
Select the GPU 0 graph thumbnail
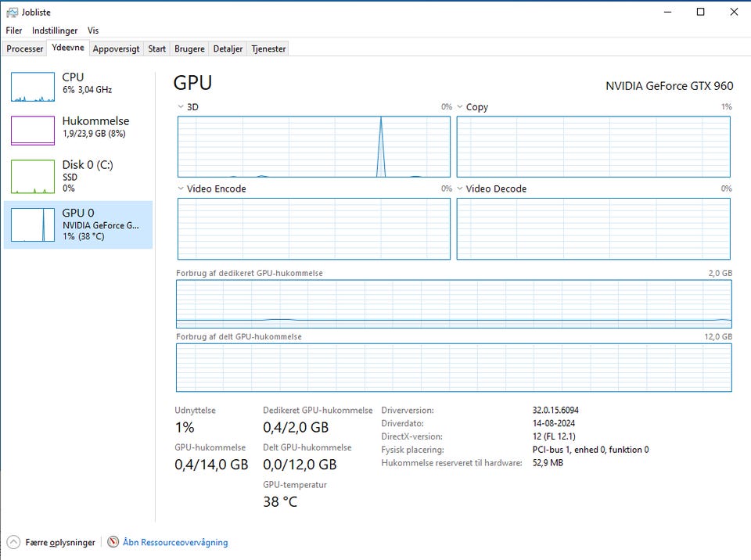(x=33, y=224)
